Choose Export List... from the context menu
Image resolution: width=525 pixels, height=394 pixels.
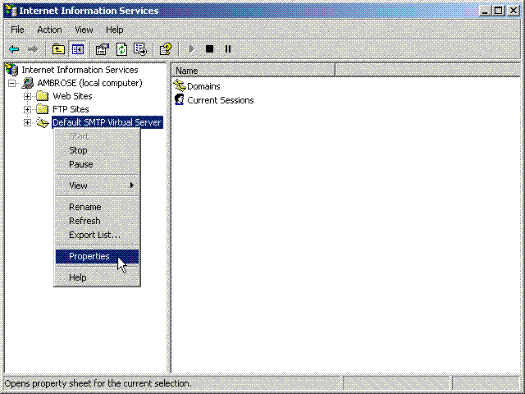point(97,235)
